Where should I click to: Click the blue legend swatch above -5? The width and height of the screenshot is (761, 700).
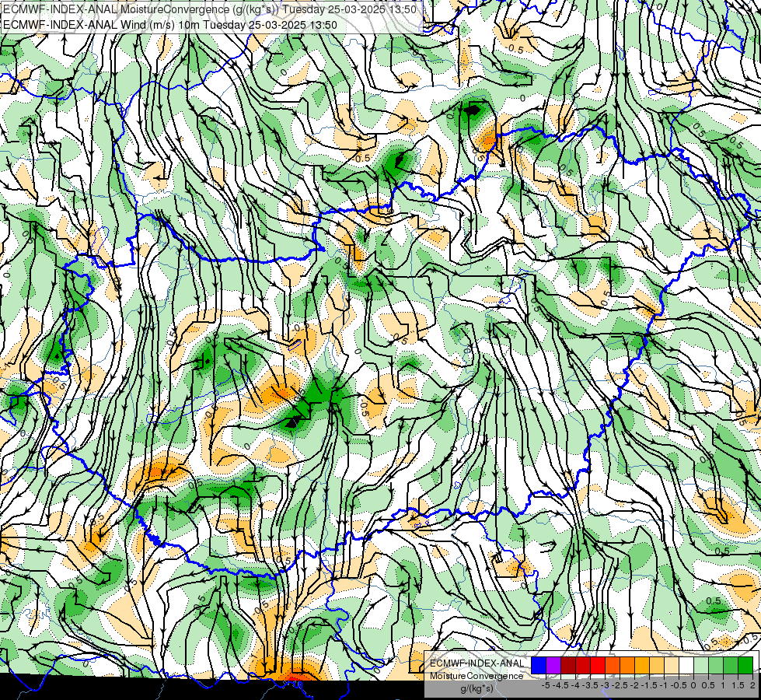coord(539,665)
